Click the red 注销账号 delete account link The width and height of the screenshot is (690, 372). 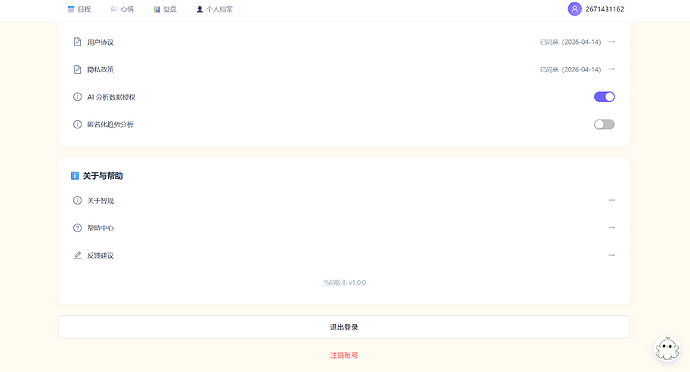(344, 355)
